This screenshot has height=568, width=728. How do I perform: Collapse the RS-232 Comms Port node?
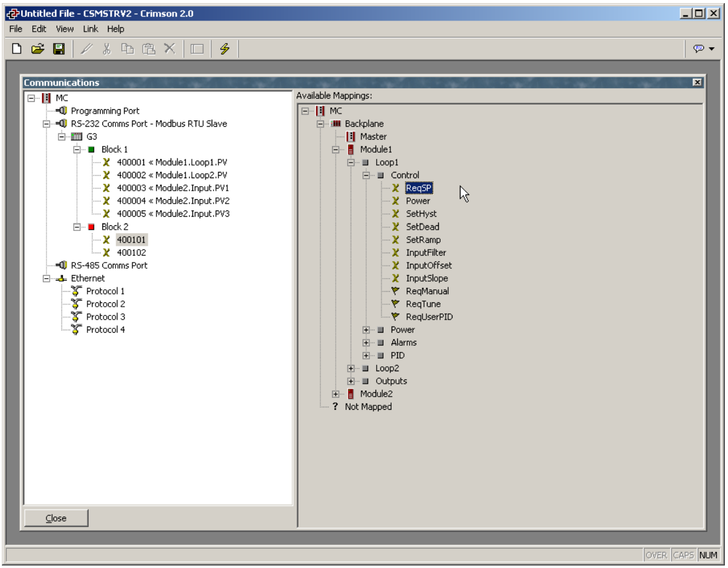click(x=47, y=124)
